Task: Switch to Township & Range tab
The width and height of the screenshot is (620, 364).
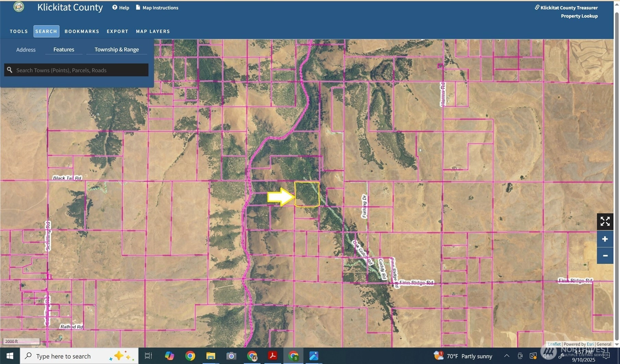Action: (117, 50)
